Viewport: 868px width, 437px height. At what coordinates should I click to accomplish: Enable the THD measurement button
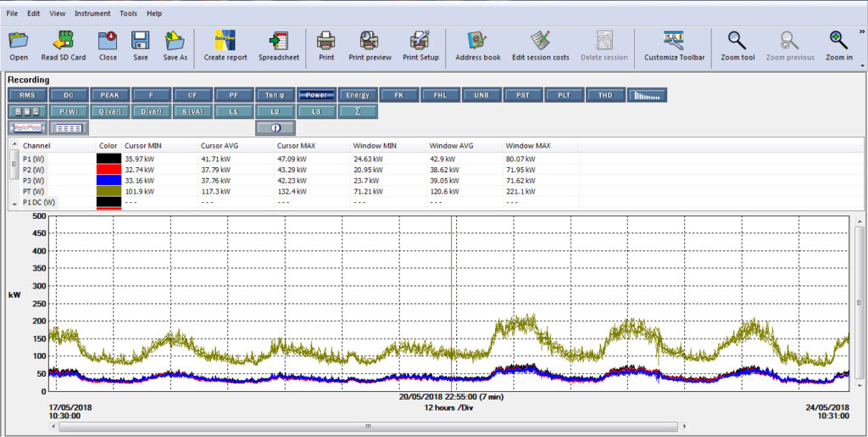(x=605, y=95)
